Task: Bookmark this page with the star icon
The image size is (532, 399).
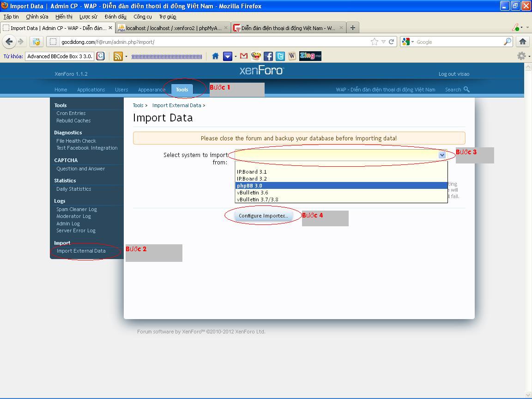Action: pos(374,42)
